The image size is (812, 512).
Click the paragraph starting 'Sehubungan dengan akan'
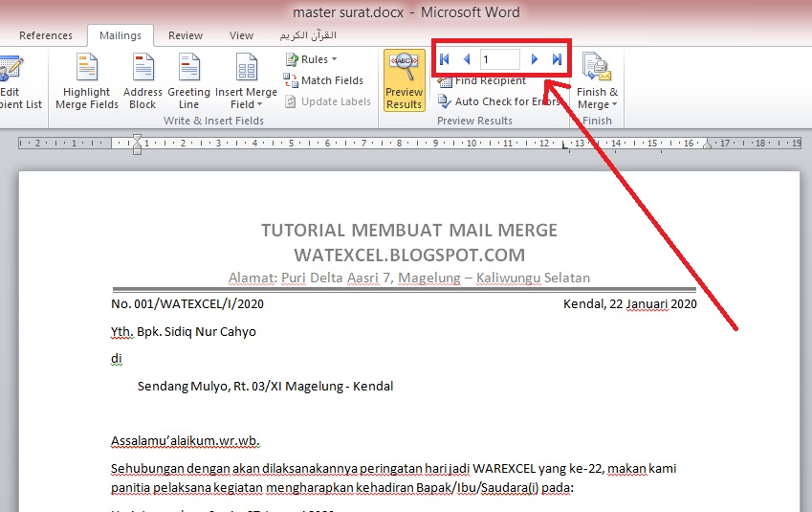394,469
